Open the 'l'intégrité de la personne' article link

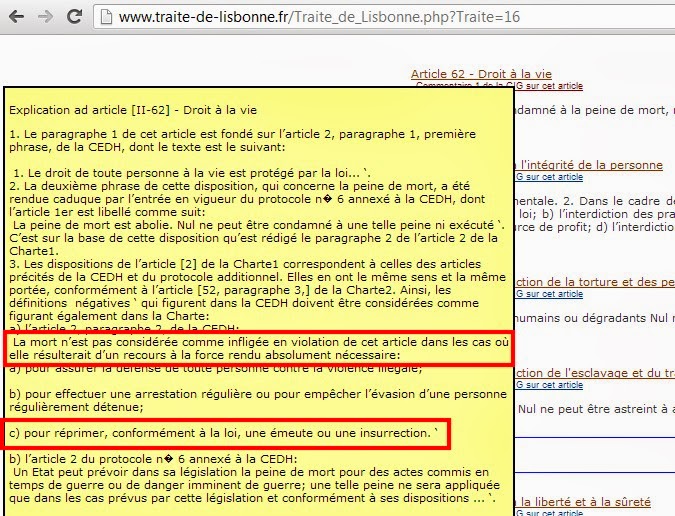pos(588,165)
